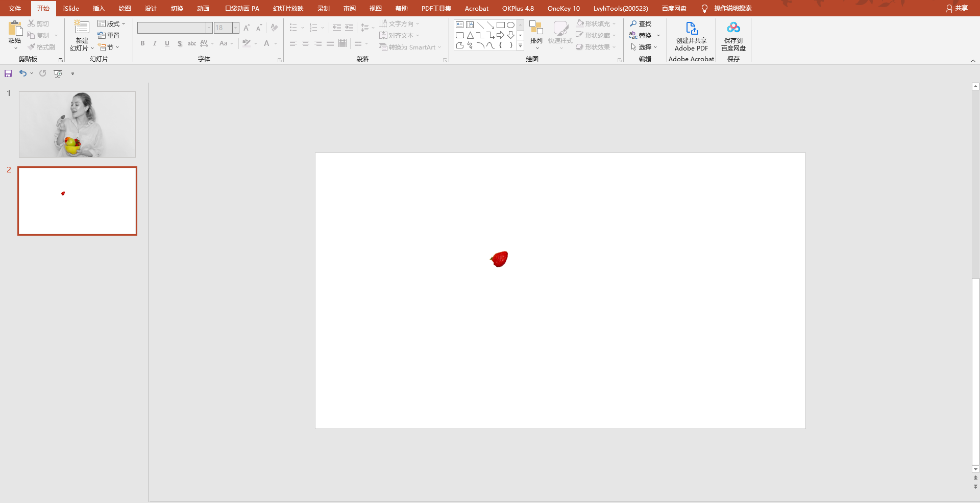Select the right block arrow shape
The width and height of the screenshot is (980, 503).
point(501,35)
